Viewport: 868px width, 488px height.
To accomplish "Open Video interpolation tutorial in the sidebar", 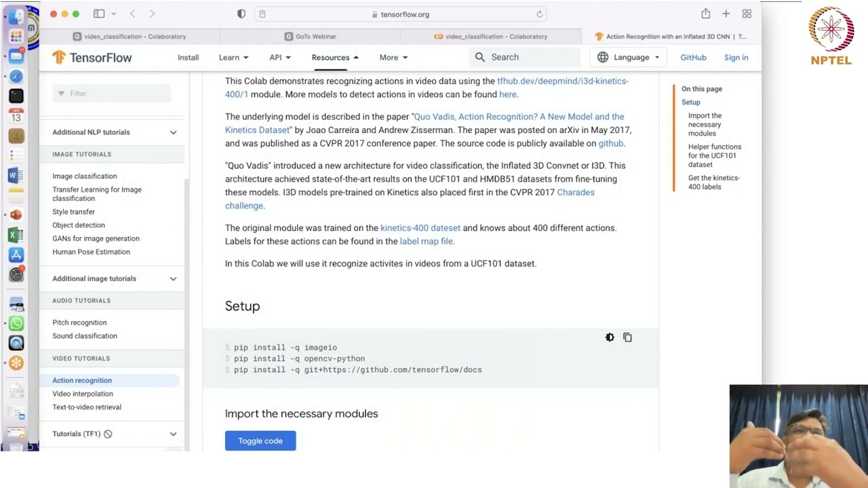I will (83, 394).
